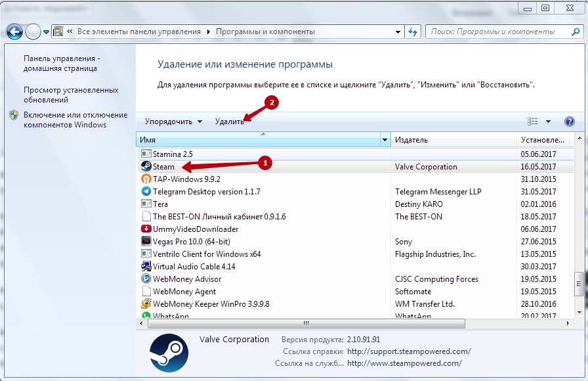Select 'Stamina 2.5' row text

click(x=173, y=154)
